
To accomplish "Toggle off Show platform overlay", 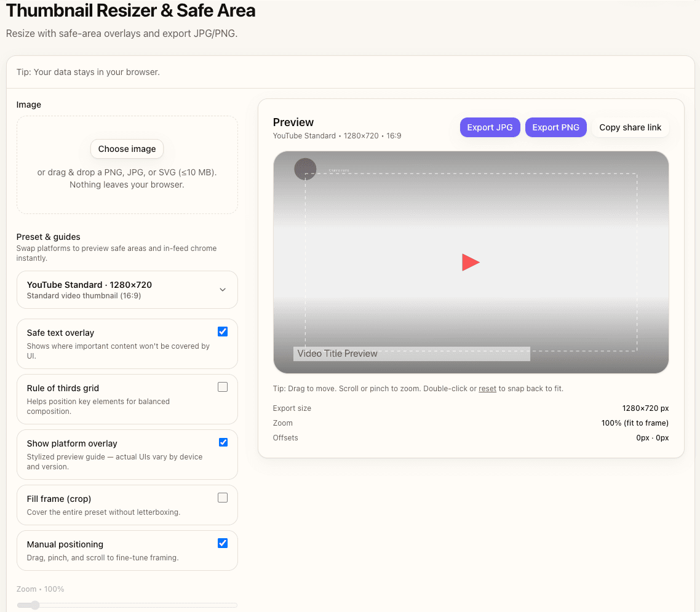I will tap(223, 442).
